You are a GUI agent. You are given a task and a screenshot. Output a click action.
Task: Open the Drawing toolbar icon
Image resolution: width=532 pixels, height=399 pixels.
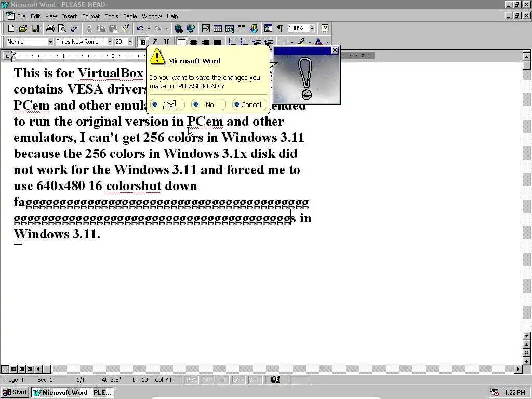coord(254,29)
